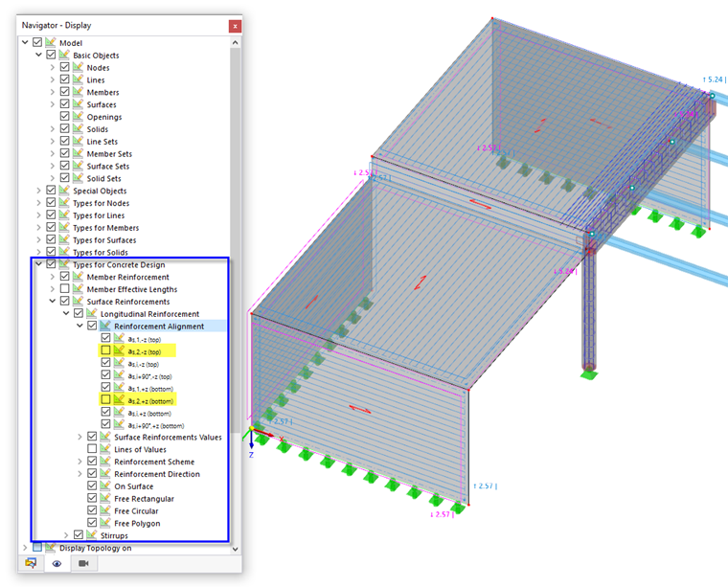Enable the Lines of Values checkbox
Image resolution: width=728 pixels, height=587 pixels.
92,449
